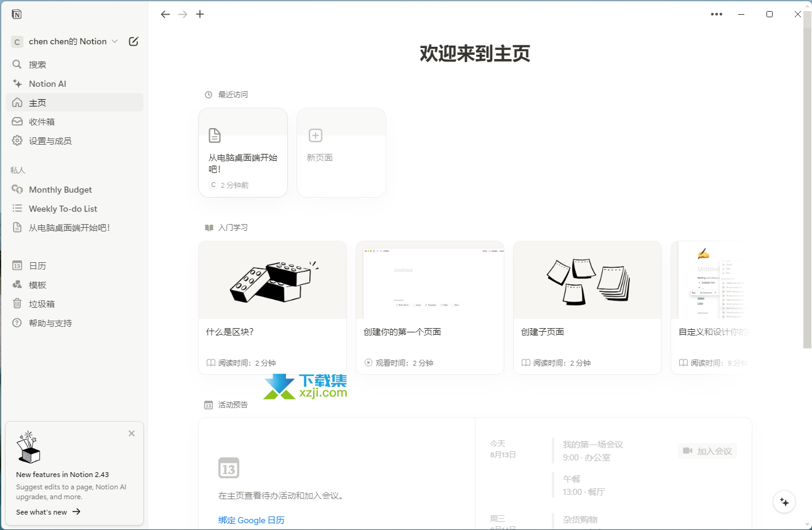Click See what's new link
Screen dimensions: 812x530
point(48,512)
